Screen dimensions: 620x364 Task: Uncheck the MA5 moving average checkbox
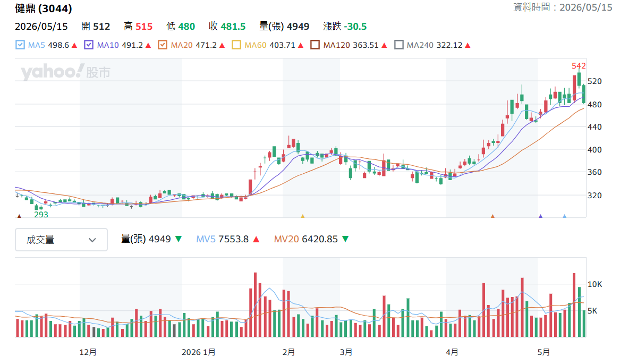20,45
